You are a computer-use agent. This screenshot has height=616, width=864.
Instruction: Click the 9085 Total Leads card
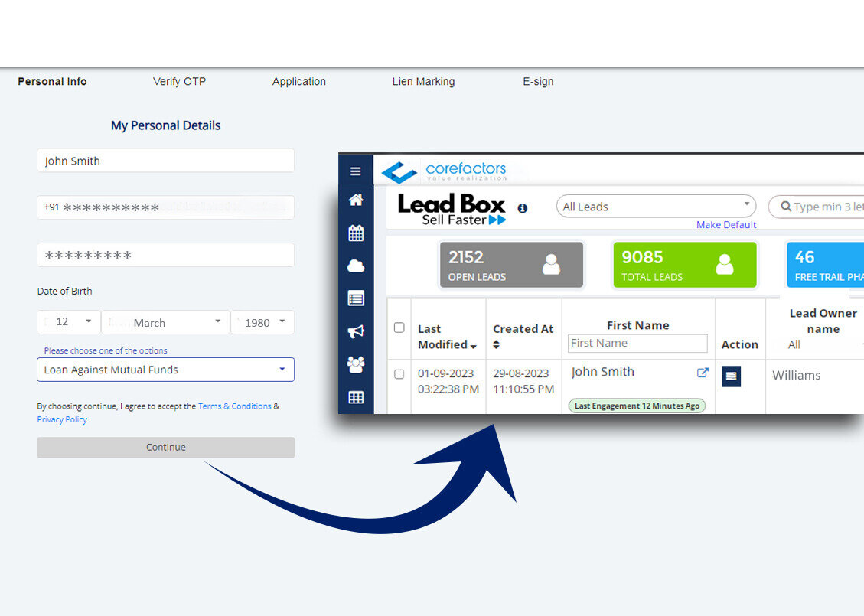[685, 265]
